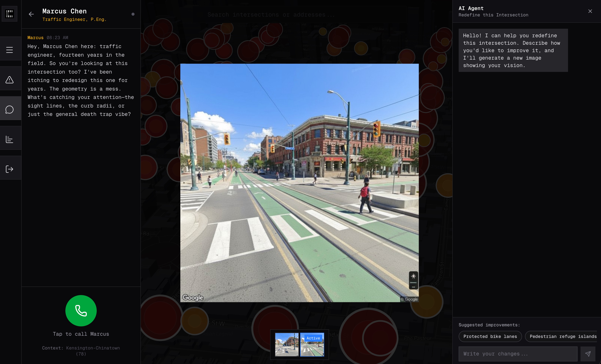This screenshot has width=601, height=364.
Task: Select the Active street view thumbnail
Action: [x=312, y=344]
